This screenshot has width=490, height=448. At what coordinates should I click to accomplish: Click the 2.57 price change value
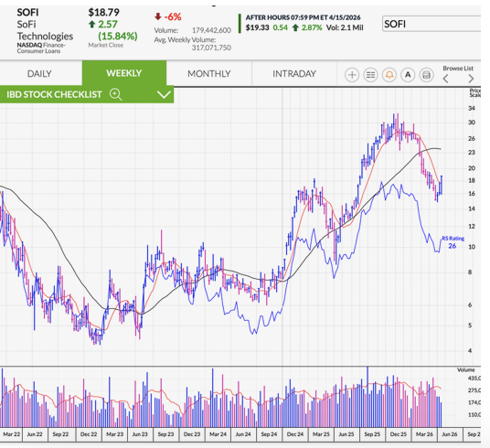click(108, 25)
